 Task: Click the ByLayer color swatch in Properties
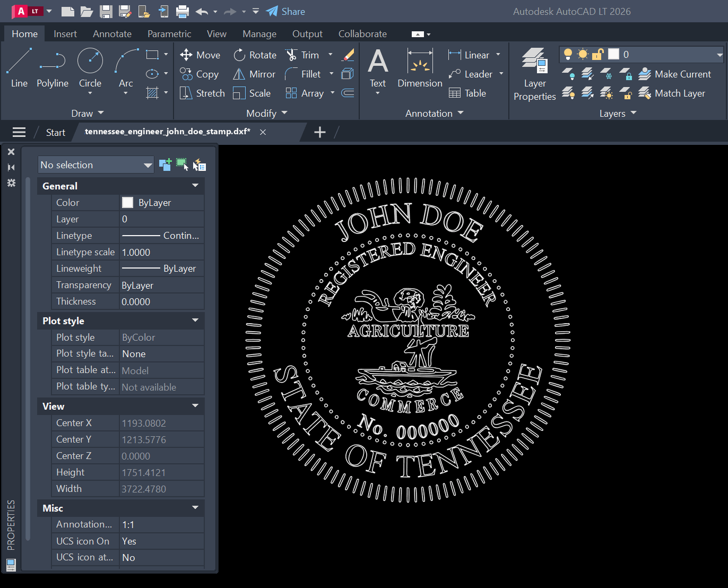127,202
